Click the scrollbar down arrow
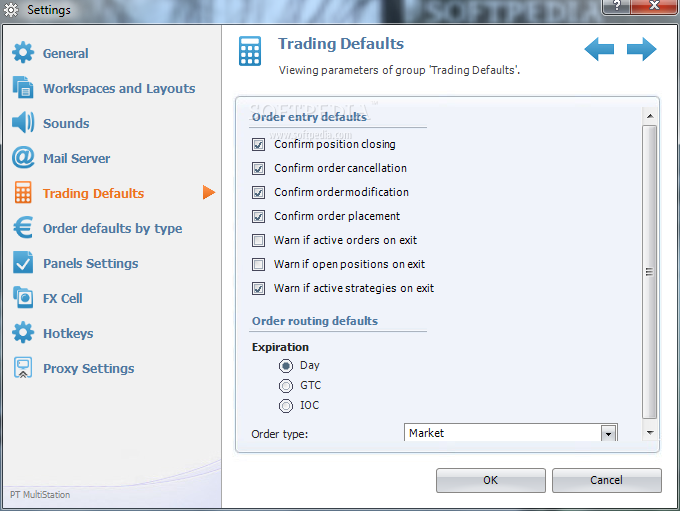This screenshot has width=680, height=511. [650, 432]
